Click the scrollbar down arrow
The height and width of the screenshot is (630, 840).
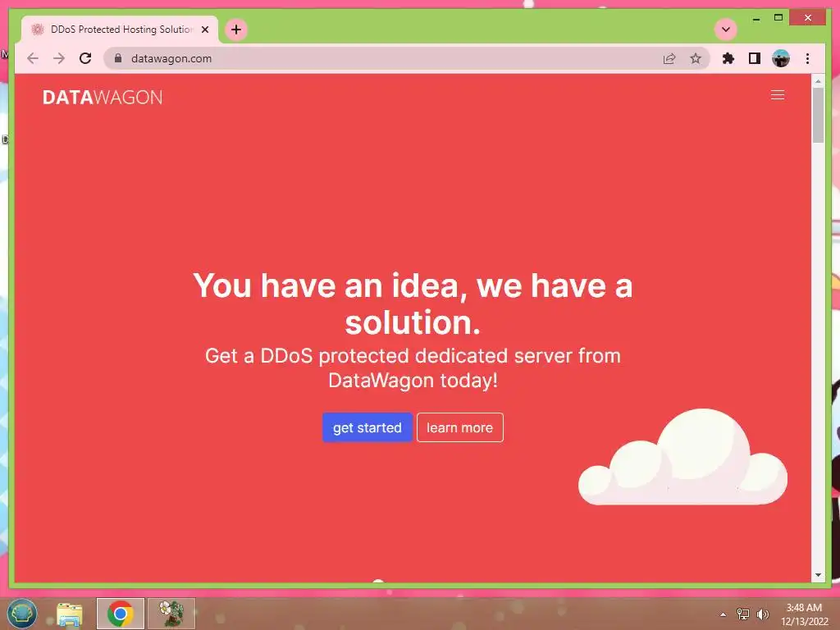(818, 575)
